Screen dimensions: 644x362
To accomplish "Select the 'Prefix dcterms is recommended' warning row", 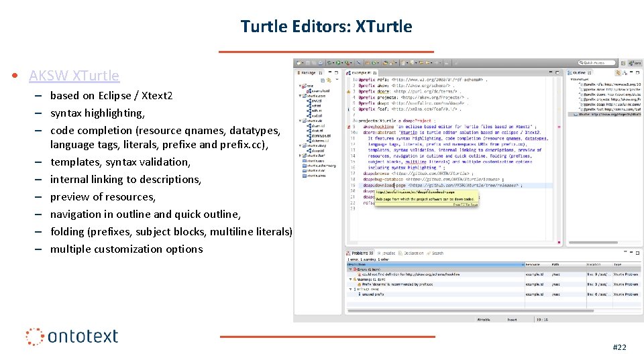I will [493, 284].
